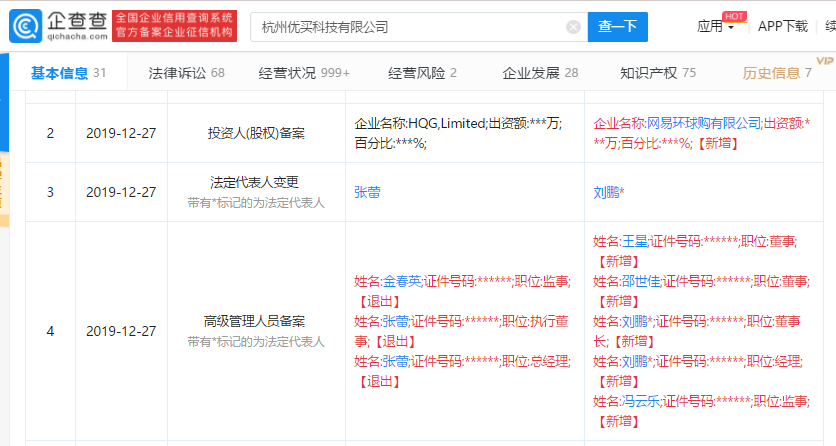Switch to the 法律诉讼 tab
The height and width of the screenshot is (446, 836).
pyautogui.click(x=187, y=73)
